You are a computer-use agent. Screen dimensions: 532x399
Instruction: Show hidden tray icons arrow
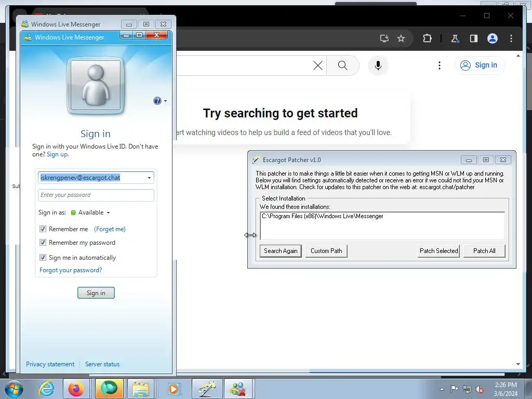442,389
